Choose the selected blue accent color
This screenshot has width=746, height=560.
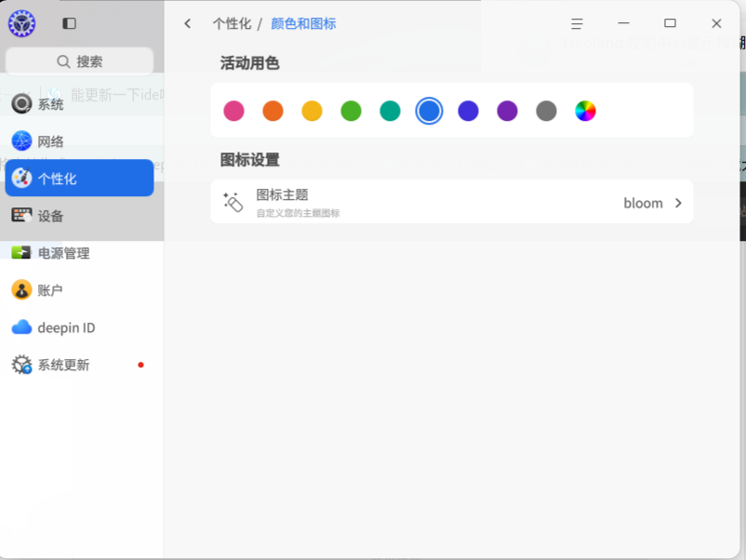[x=429, y=111]
